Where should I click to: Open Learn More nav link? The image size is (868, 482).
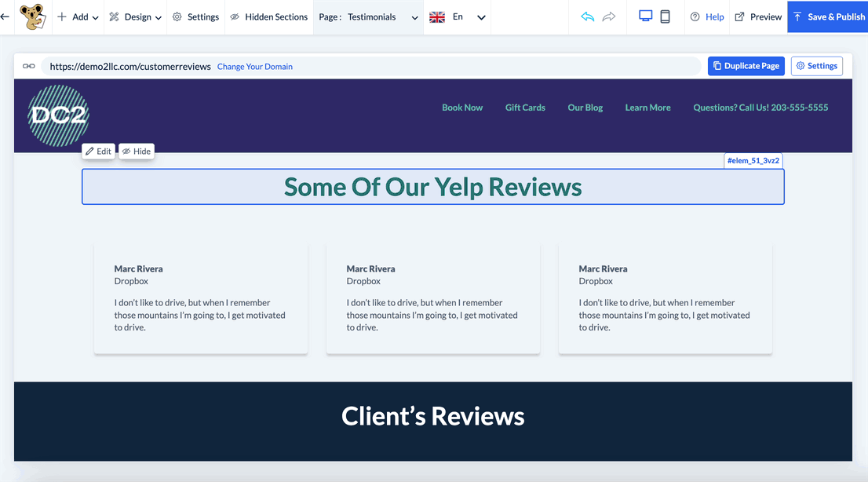pyautogui.click(x=647, y=108)
